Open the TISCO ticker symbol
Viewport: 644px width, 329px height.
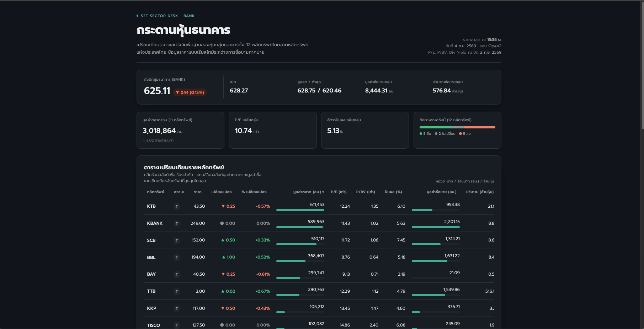pyautogui.click(x=153, y=325)
